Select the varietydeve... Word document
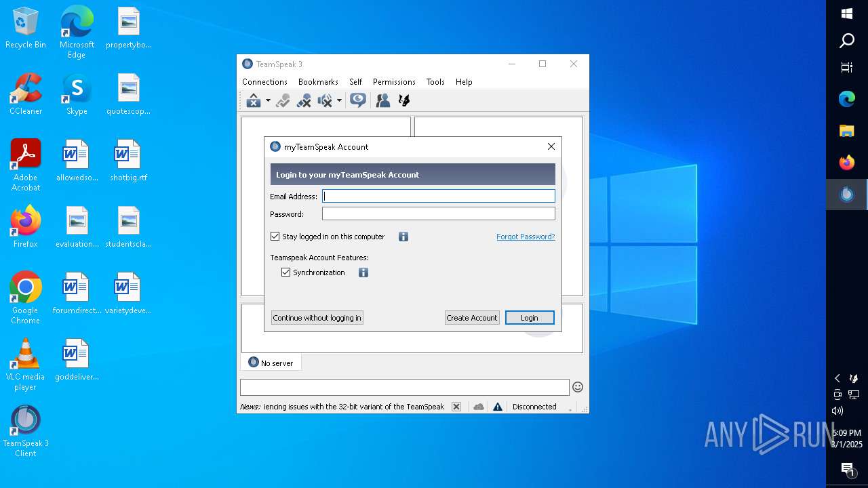This screenshot has height=488, width=868. (x=128, y=293)
